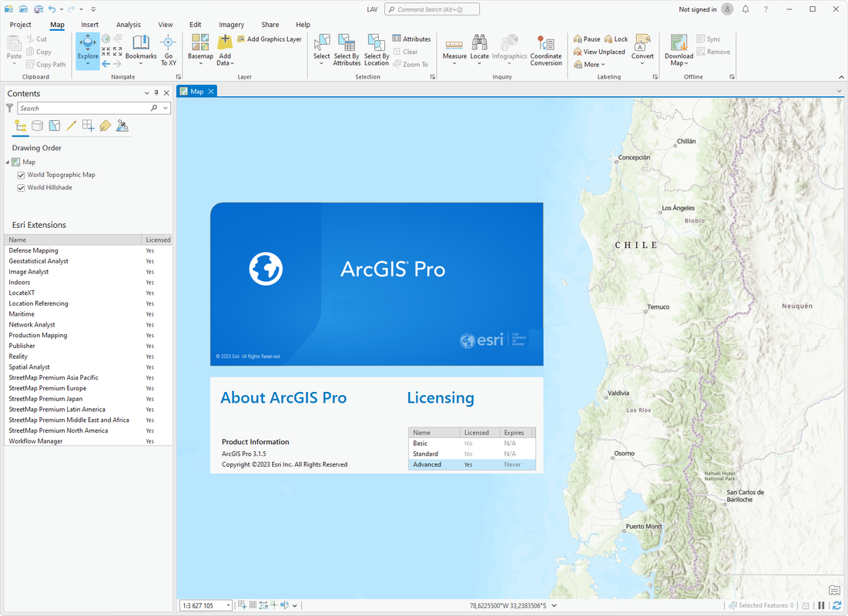Open the Measure dropdown arrow
This screenshot has height=616, width=848.
pos(454,63)
